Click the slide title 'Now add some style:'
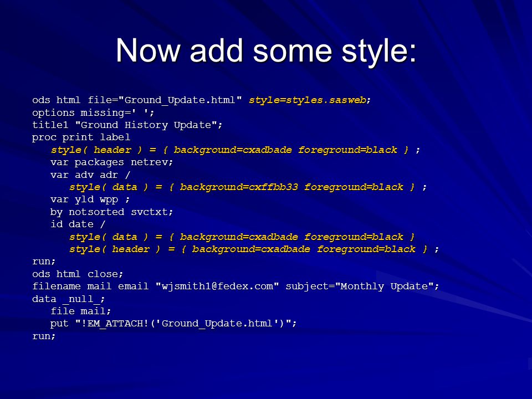 pyautogui.click(x=266, y=51)
